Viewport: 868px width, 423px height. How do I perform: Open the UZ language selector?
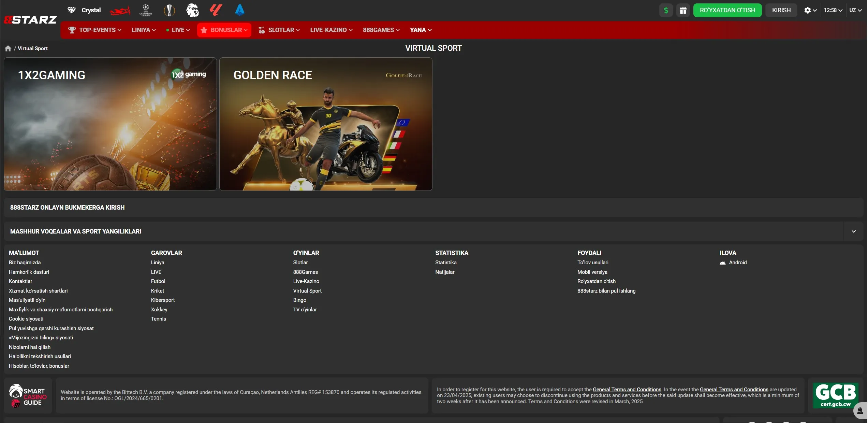(855, 10)
